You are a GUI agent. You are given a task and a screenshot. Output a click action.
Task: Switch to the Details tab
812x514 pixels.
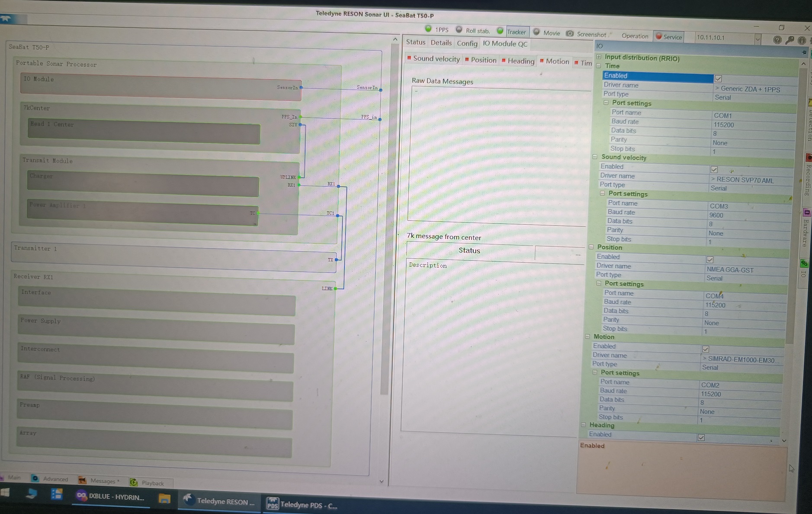(x=441, y=42)
